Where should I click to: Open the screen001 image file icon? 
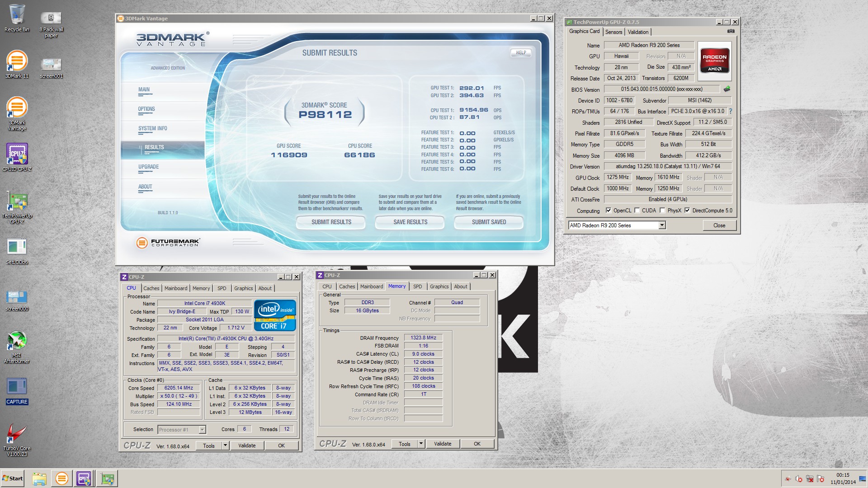51,68
